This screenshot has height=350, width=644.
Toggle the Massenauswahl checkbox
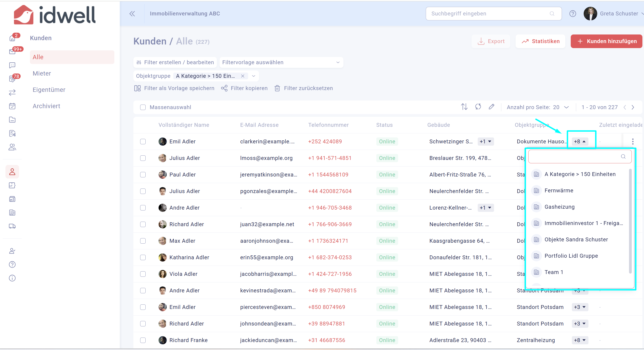pyautogui.click(x=143, y=107)
